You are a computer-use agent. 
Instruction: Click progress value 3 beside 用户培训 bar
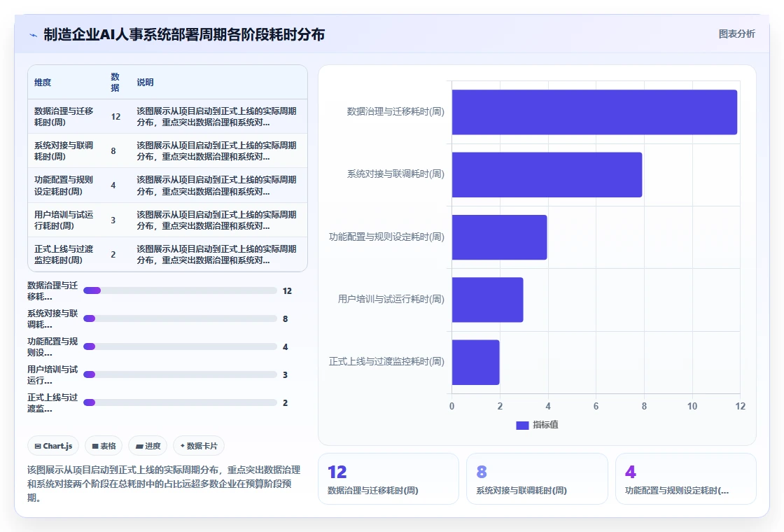coord(285,375)
